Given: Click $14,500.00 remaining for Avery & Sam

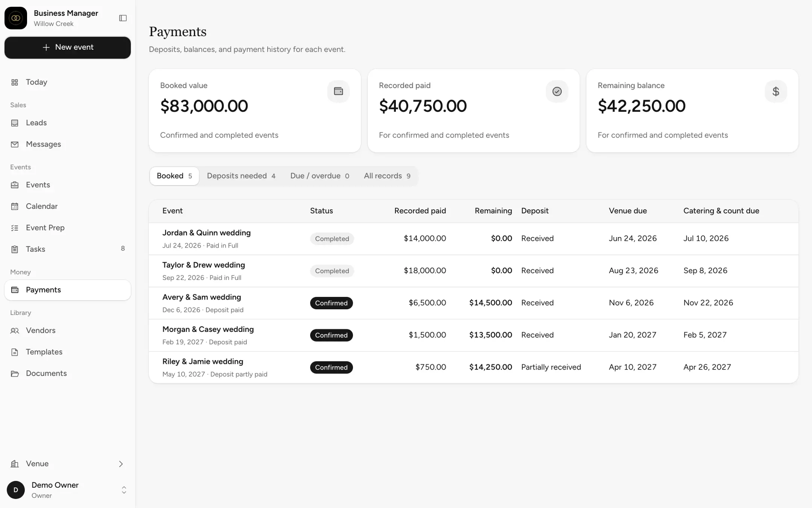Looking at the screenshot, I should [x=491, y=303].
